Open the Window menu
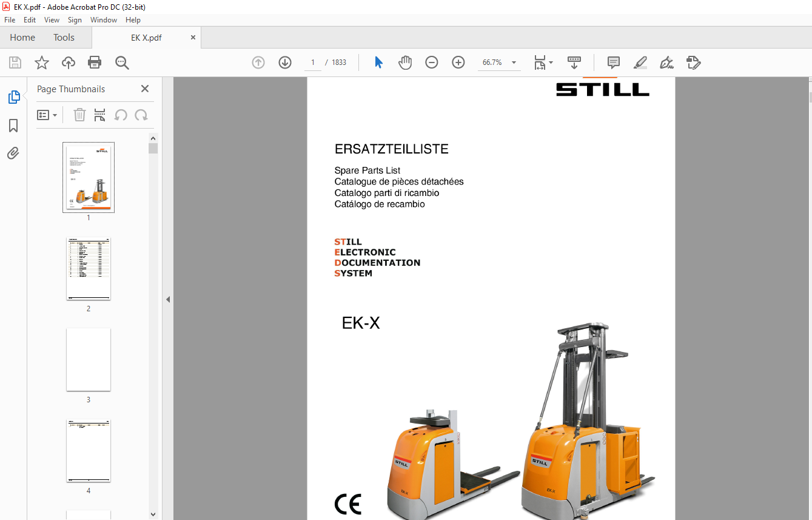 (x=104, y=20)
